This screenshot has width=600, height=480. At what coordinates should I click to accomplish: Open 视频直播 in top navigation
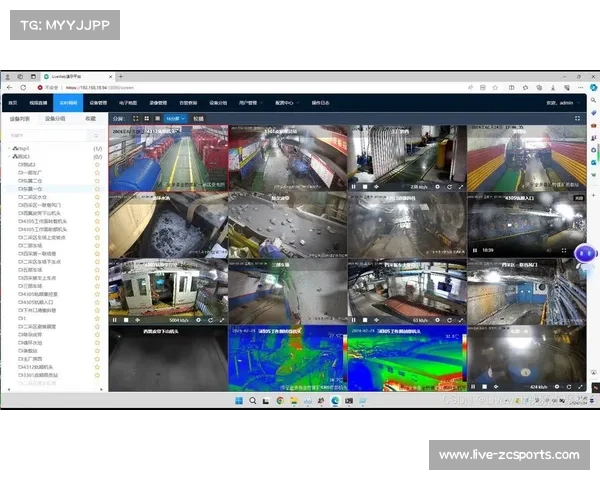pos(38,103)
